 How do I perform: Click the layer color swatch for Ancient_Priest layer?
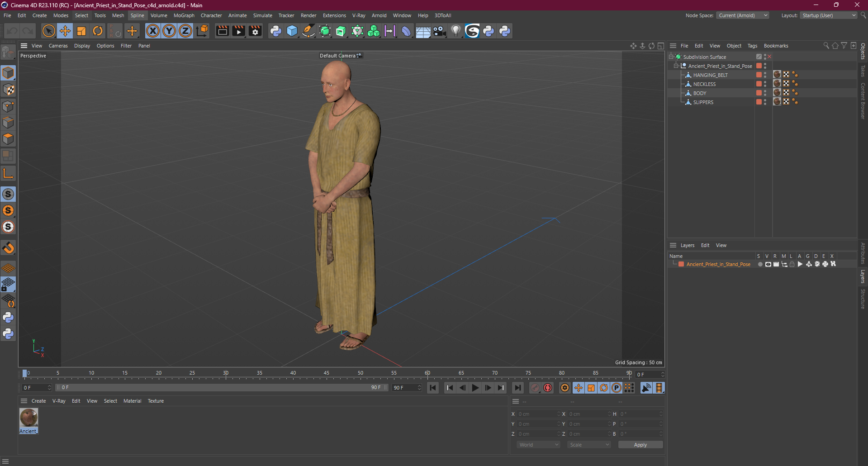681,264
